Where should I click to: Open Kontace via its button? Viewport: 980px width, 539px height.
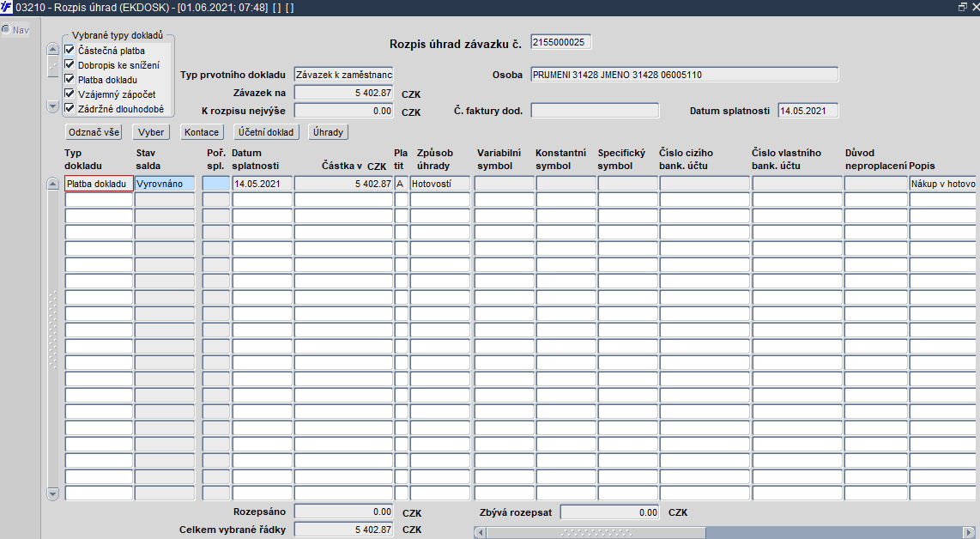point(202,132)
